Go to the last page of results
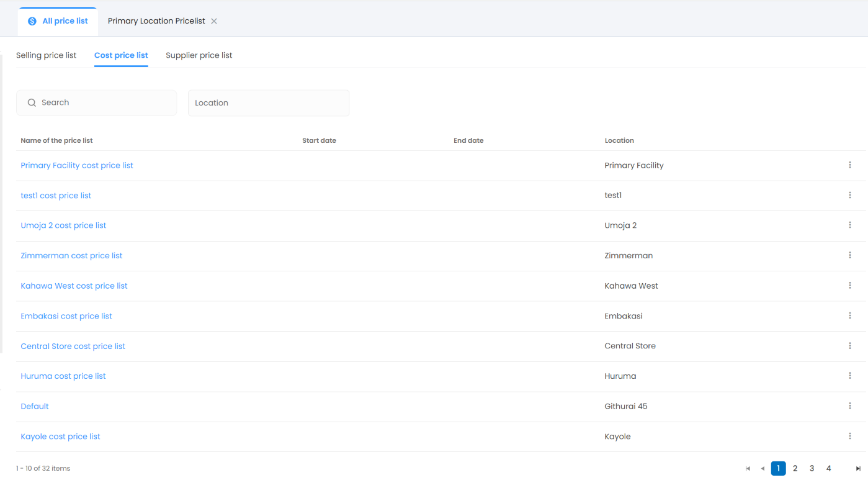The height and width of the screenshot is (480, 868). (x=858, y=469)
